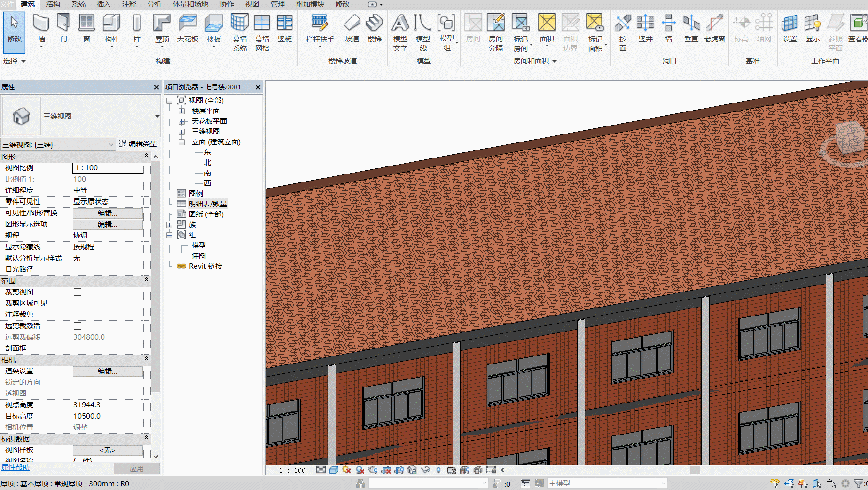This screenshot has width=868, height=490.
Task: Toggle the 裁剪区域可见 checkbox
Action: (x=78, y=303)
